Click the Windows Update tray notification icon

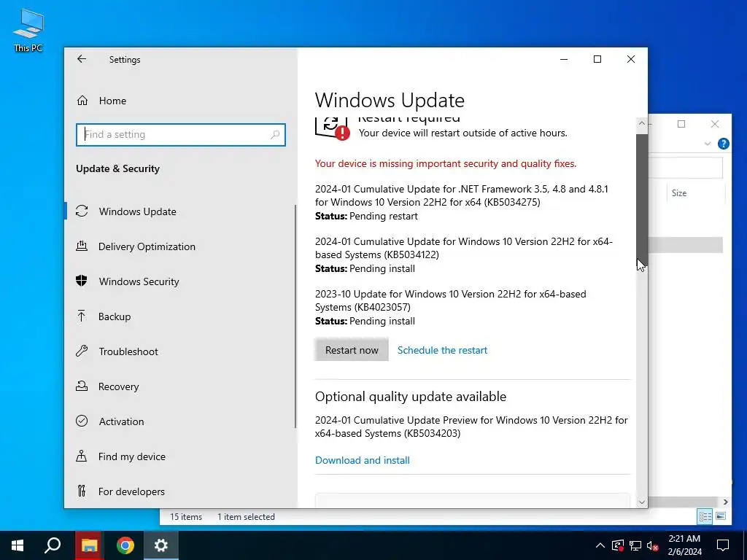618,545
